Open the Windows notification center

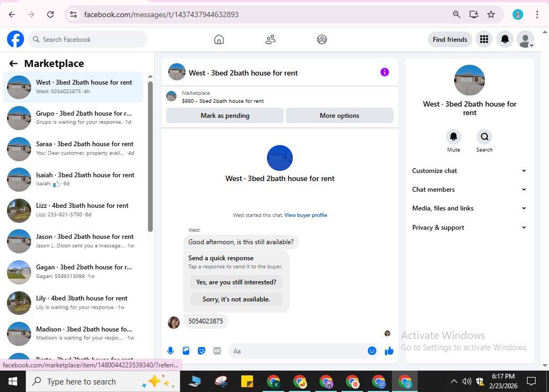pyautogui.click(x=531, y=381)
